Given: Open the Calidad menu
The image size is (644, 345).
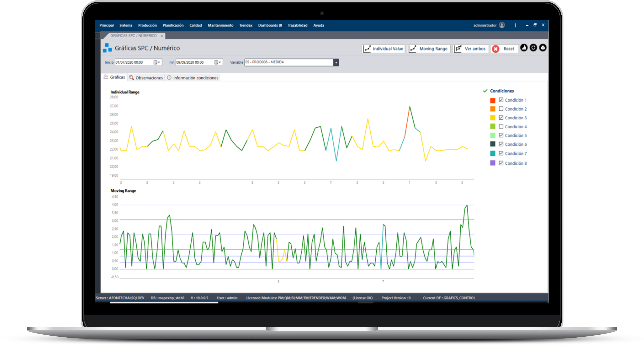Looking at the screenshot, I should click(195, 25).
